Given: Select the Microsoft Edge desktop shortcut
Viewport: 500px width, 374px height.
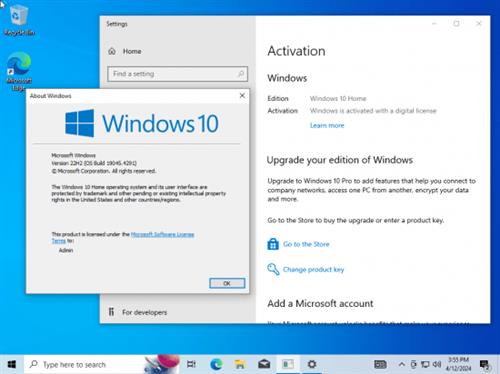Looking at the screenshot, I should point(19,71).
